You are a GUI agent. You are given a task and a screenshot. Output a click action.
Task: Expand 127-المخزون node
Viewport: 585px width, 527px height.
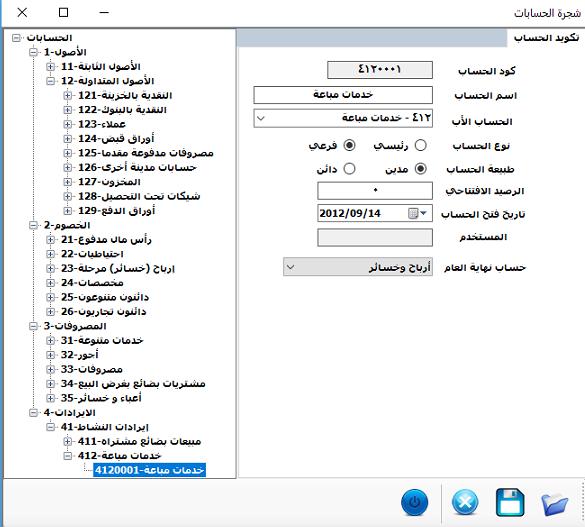[x=68, y=182]
